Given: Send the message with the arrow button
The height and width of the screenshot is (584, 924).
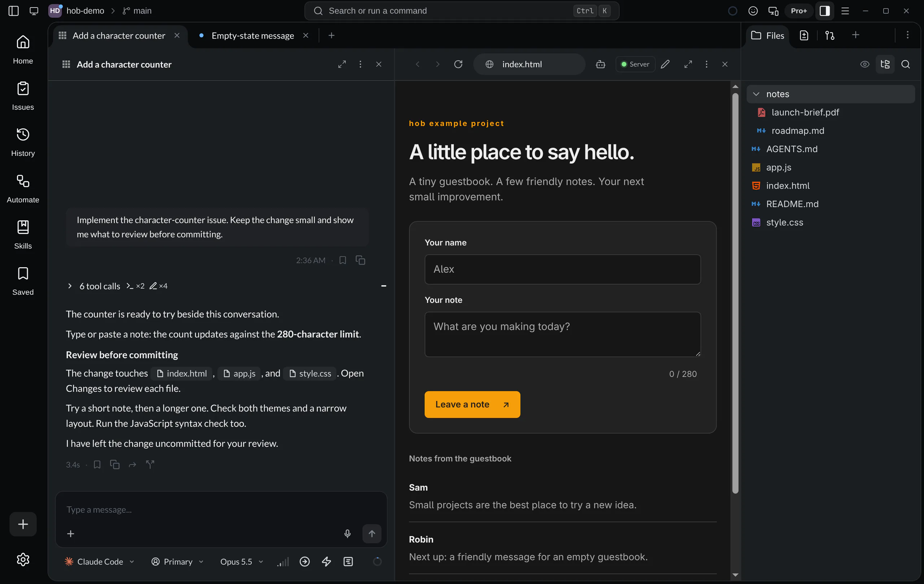Looking at the screenshot, I should click(372, 533).
